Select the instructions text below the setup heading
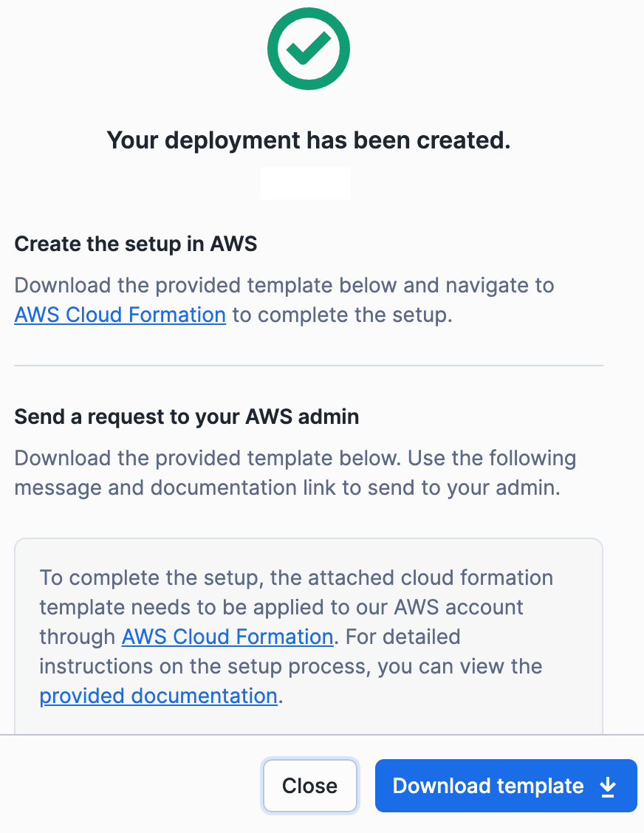This screenshot has width=644, height=833. 284,300
